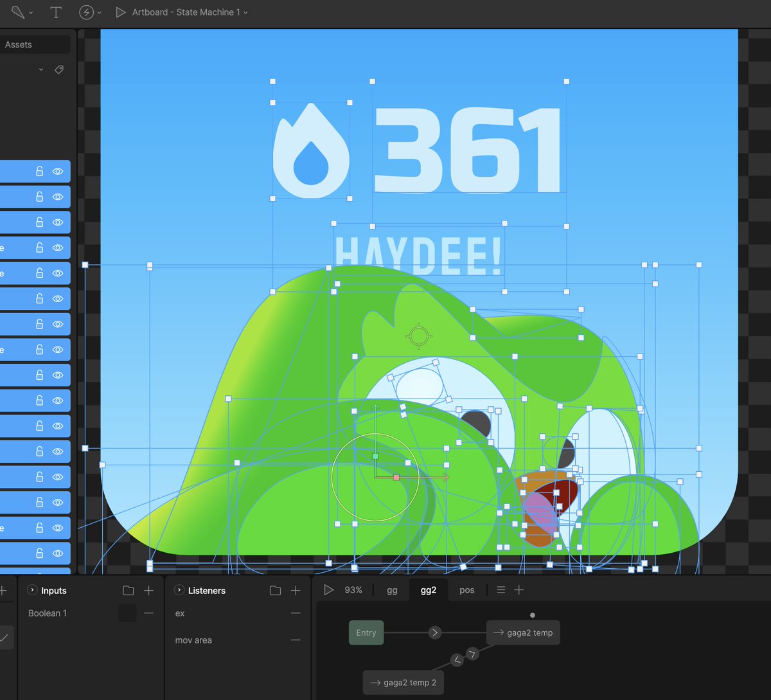
Task: Toggle lock icon of second layer from top
Action: point(39,197)
